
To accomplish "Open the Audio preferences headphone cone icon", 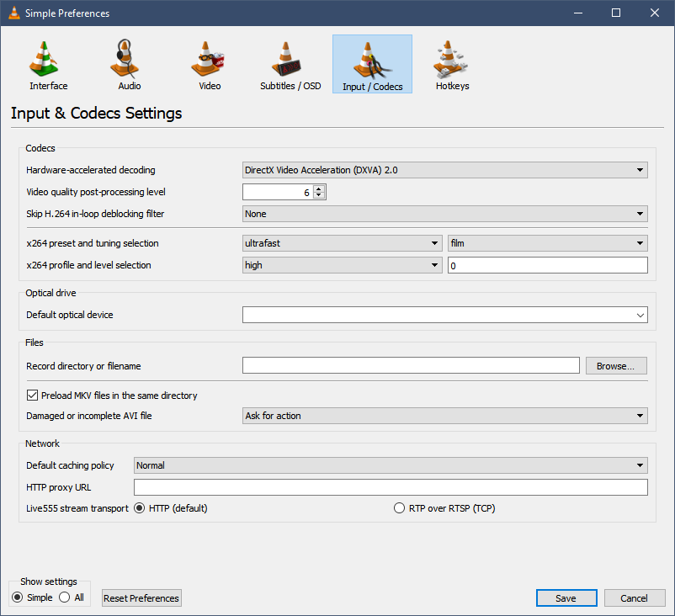I will [x=125, y=59].
